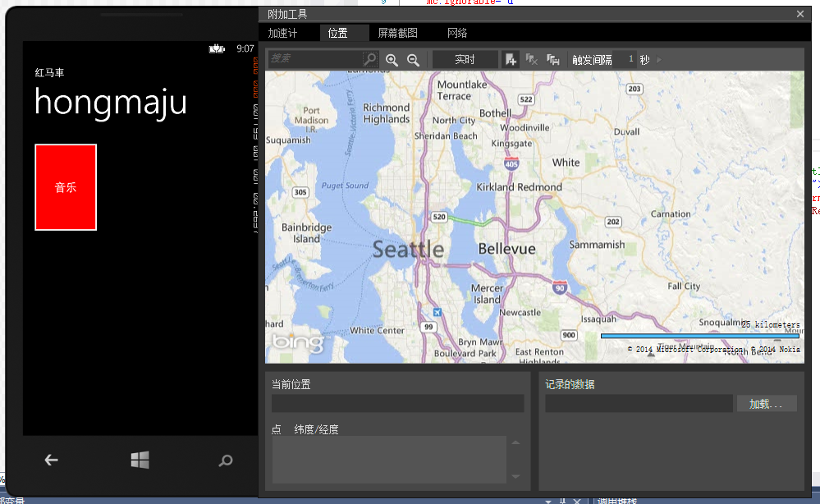820x504 pixels.
Task: Tap the phone emulator Windows Start button
Action: pos(140,460)
